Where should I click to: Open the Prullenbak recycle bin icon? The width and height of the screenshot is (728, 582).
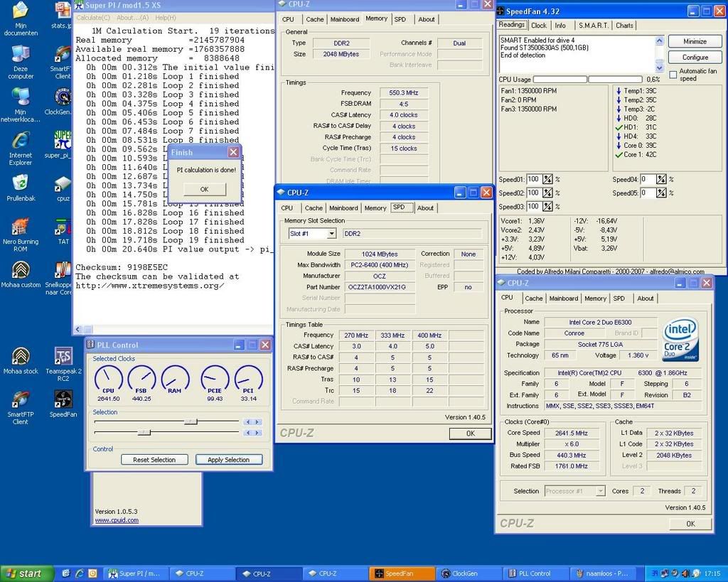21,188
